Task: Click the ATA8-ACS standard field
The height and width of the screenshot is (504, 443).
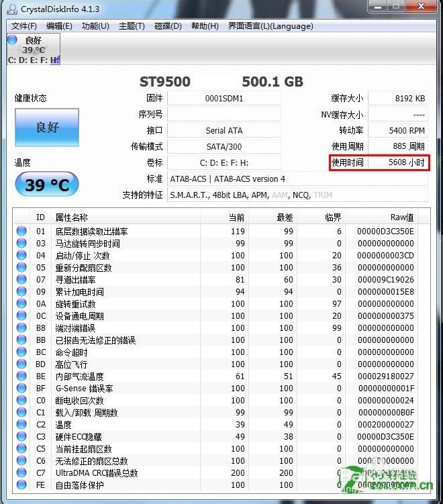Action: [x=297, y=179]
